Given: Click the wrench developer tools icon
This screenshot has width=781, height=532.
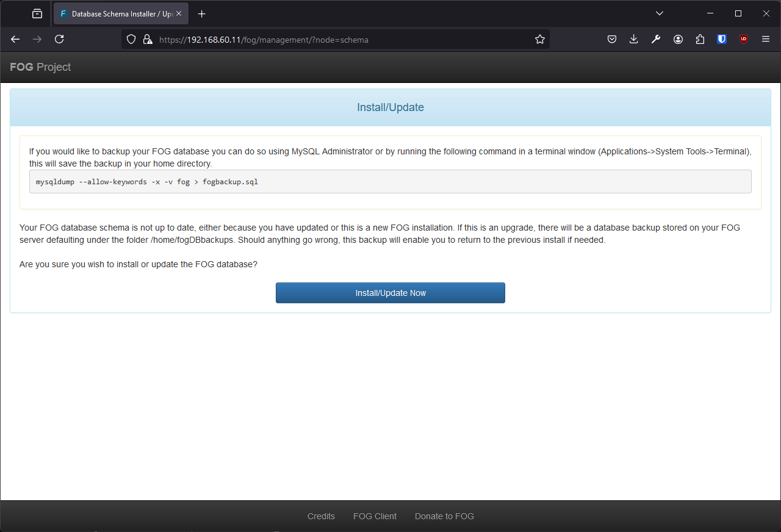Looking at the screenshot, I should 656,39.
